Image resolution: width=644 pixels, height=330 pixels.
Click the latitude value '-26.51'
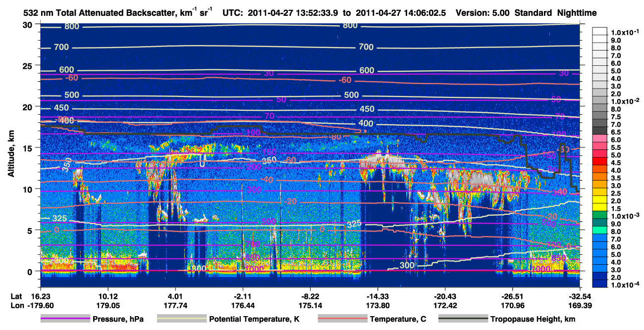coord(513,296)
